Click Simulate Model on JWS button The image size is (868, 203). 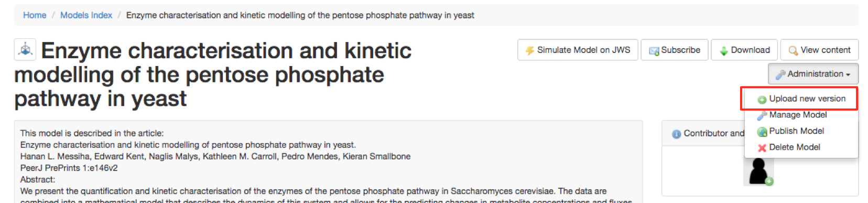(578, 50)
